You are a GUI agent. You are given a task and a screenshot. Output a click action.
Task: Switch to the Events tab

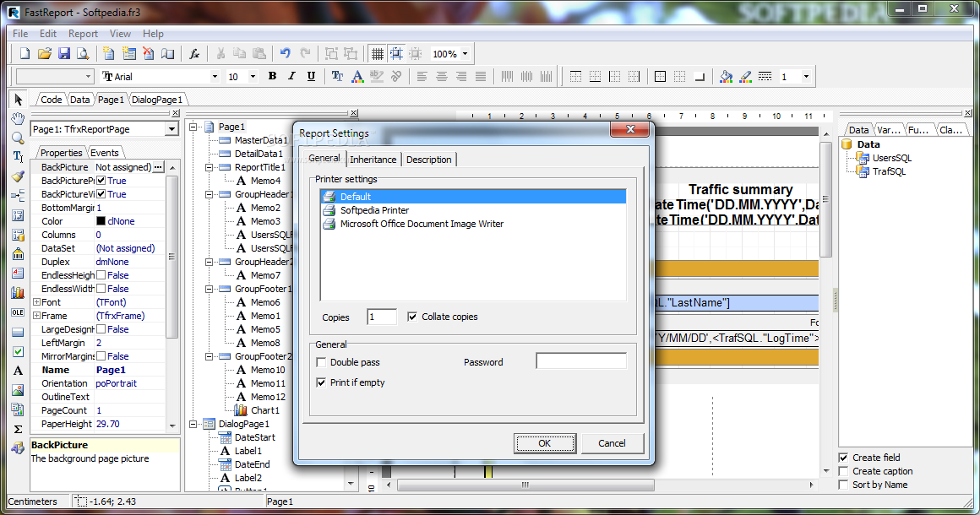pyautogui.click(x=105, y=153)
